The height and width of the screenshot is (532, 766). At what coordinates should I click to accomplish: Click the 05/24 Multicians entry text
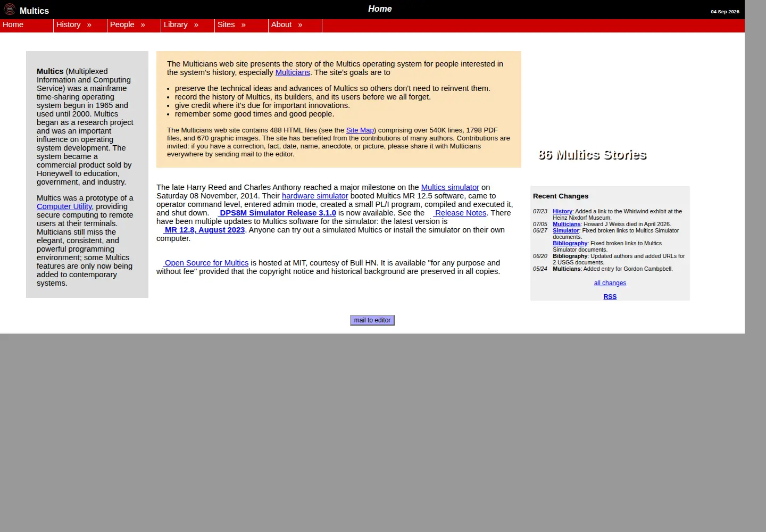pyautogui.click(x=612, y=269)
